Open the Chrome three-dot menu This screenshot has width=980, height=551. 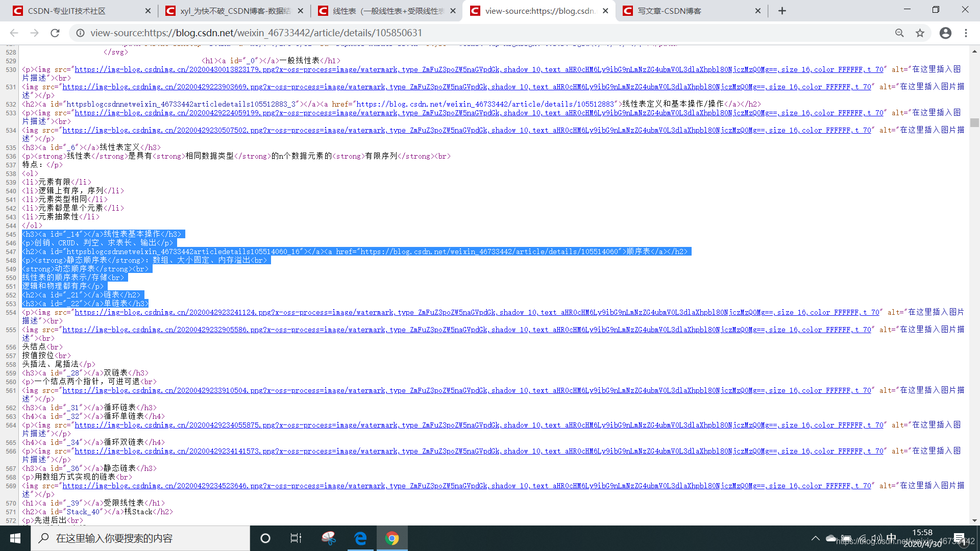point(966,33)
